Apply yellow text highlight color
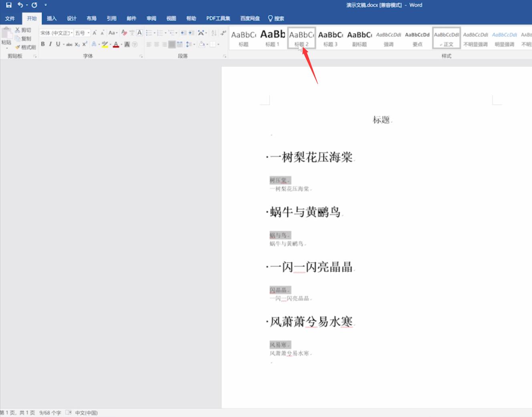This screenshot has width=532, height=417. [x=105, y=44]
